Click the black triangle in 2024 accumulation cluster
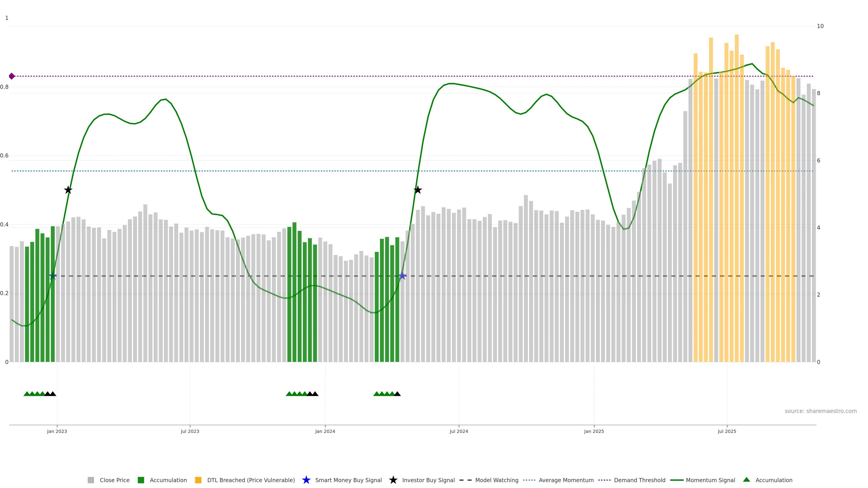 point(397,394)
